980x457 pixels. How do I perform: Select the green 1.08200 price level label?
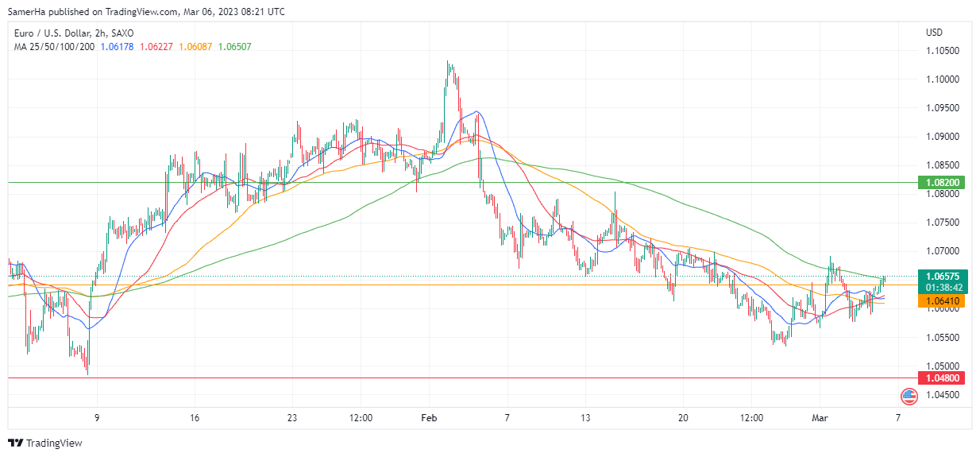941,182
